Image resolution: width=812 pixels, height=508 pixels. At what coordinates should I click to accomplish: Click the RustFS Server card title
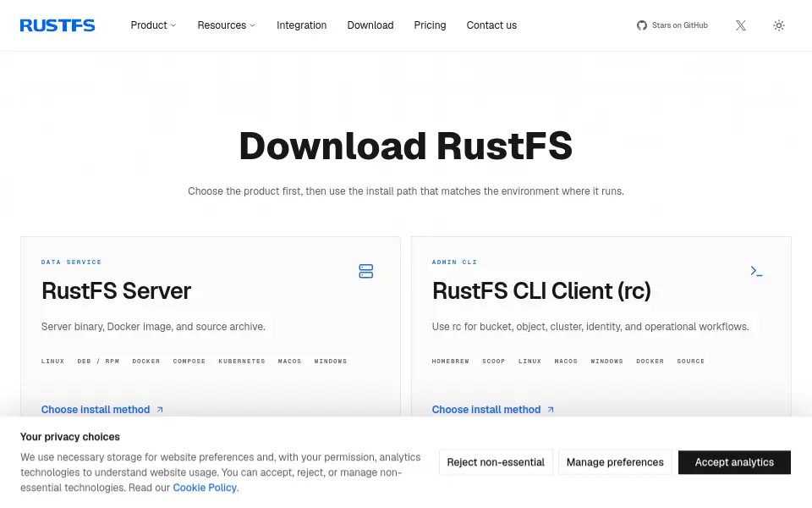coord(116,290)
